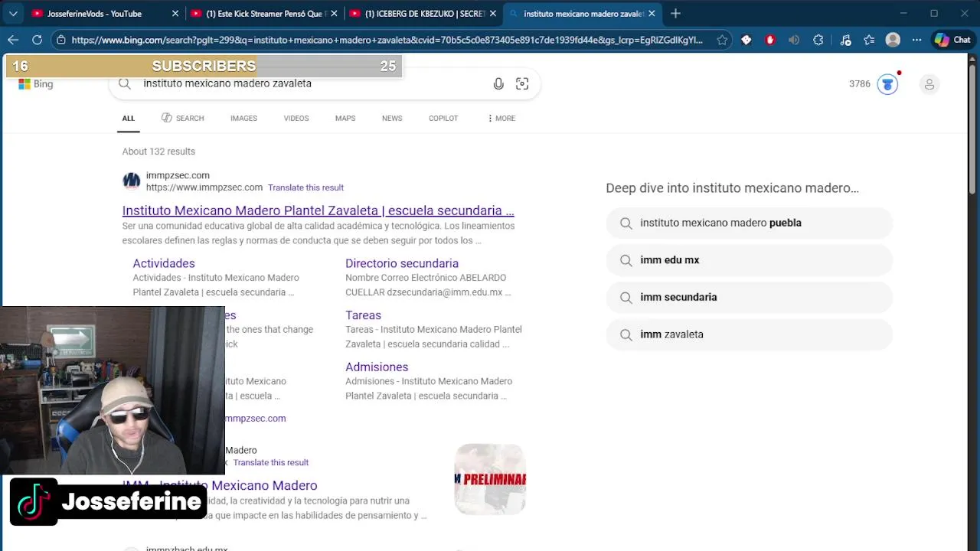
Task: Add this page to favorites star
Action: [722, 40]
